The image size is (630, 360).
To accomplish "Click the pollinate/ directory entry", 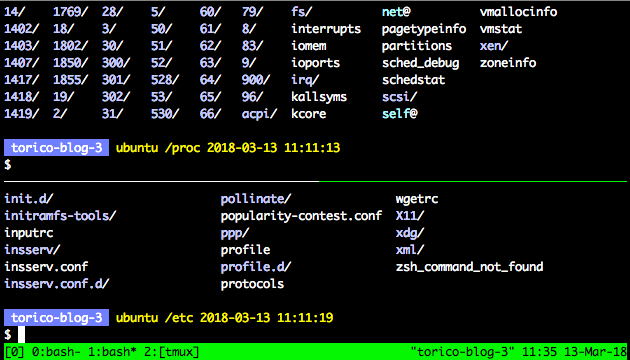I will pos(256,198).
